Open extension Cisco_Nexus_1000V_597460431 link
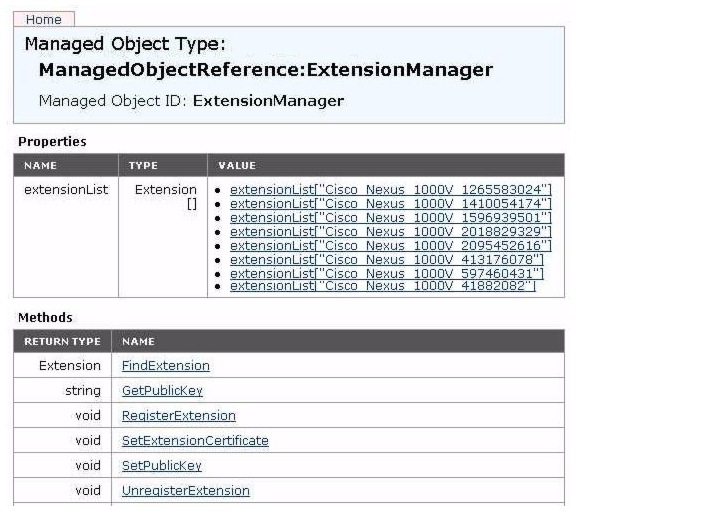Image resolution: width=713 pixels, height=519 pixels. 387,274
